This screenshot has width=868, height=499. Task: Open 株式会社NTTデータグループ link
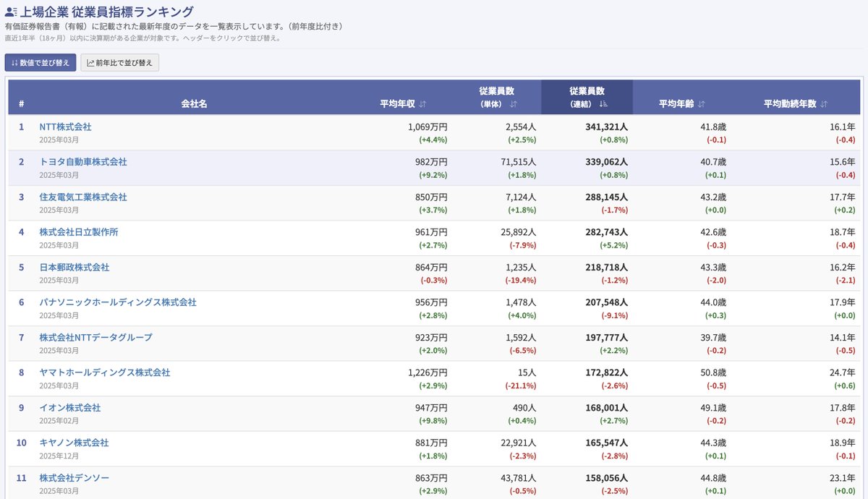[x=95, y=337]
